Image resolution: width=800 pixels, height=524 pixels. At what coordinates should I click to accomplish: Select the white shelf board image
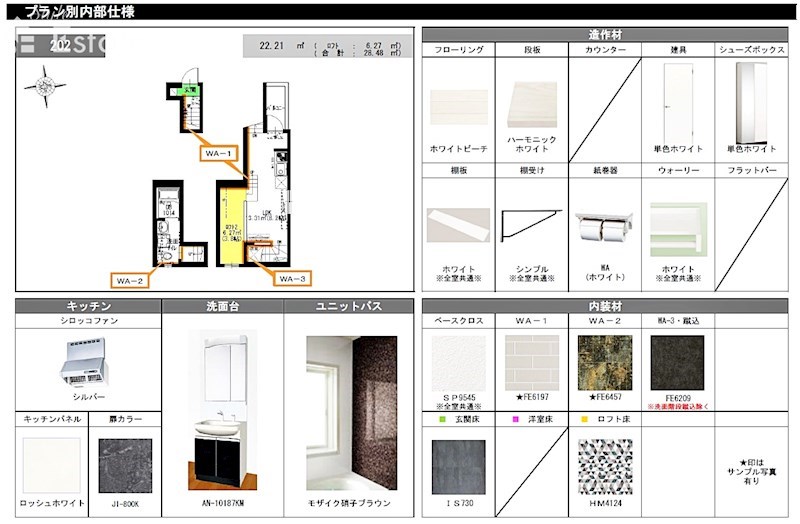pyautogui.click(x=458, y=225)
